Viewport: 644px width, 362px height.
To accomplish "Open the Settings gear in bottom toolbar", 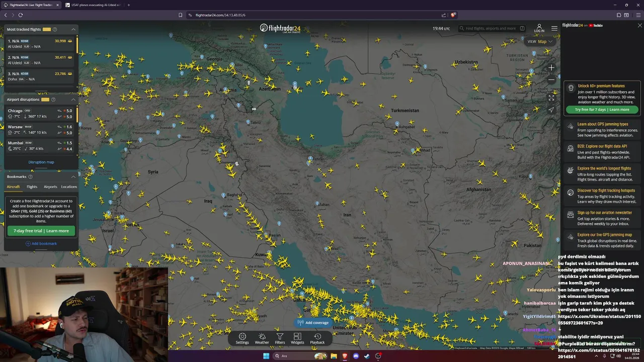I will 243,338.
